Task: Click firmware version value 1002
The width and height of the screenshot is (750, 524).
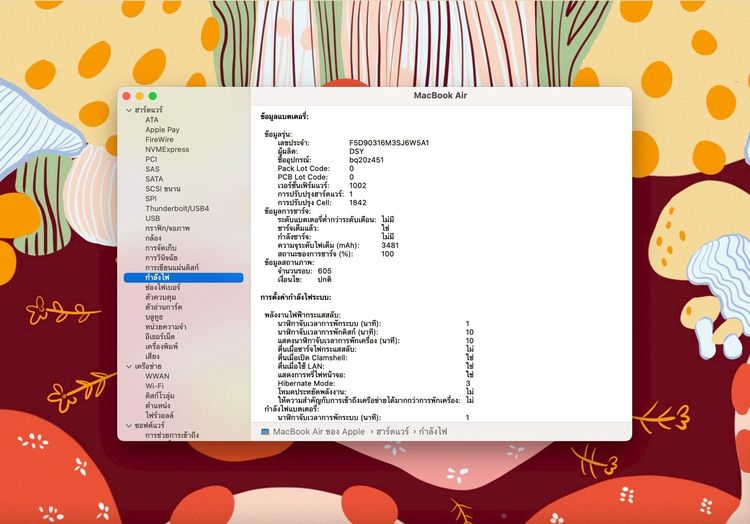Action: (358, 186)
